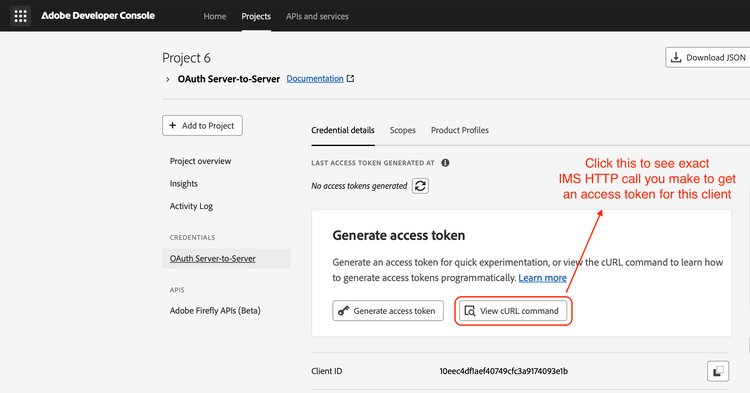Select the Client ID value text
750x393 pixels.
click(504, 371)
